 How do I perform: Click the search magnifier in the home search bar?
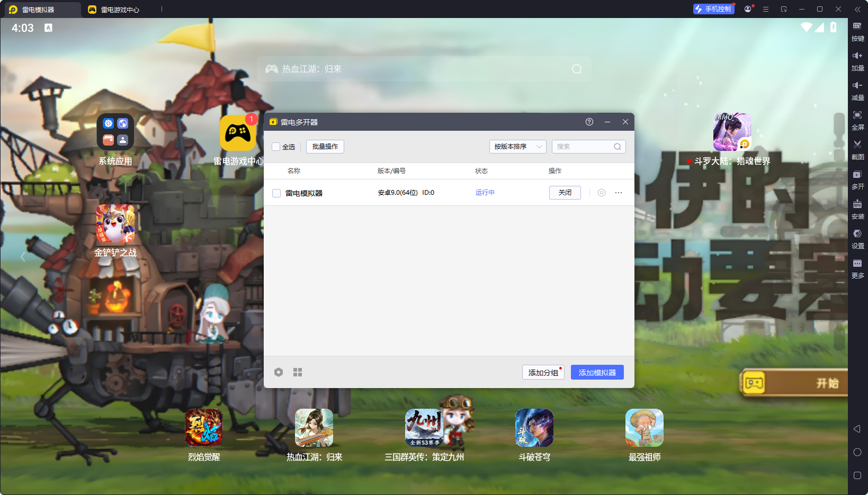click(x=577, y=69)
